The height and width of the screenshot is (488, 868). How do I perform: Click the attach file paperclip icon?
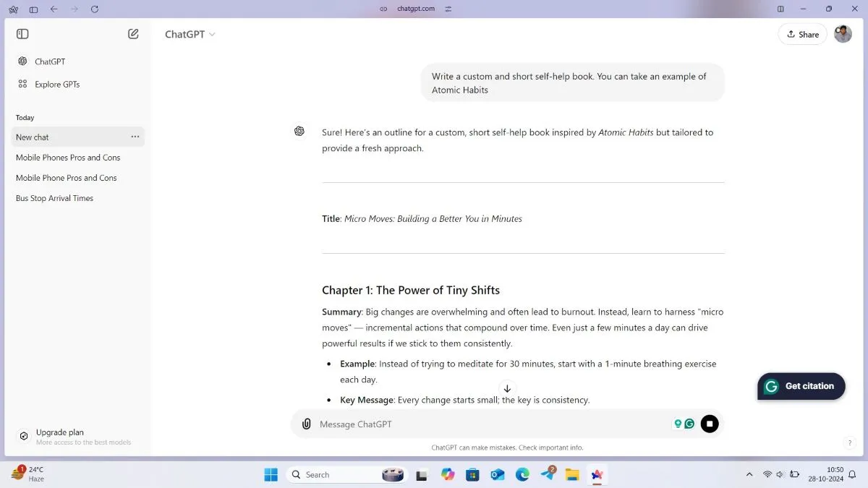(307, 424)
